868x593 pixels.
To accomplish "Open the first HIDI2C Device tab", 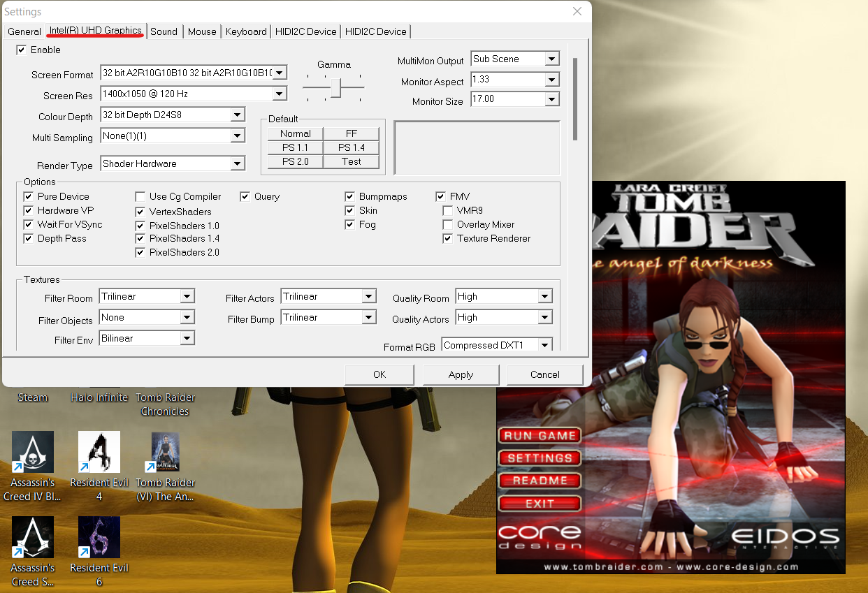I will 306,31.
